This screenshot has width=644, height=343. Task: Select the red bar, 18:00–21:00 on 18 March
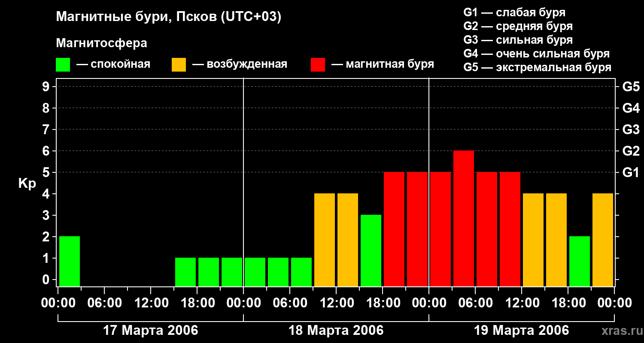[x=394, y=229]
